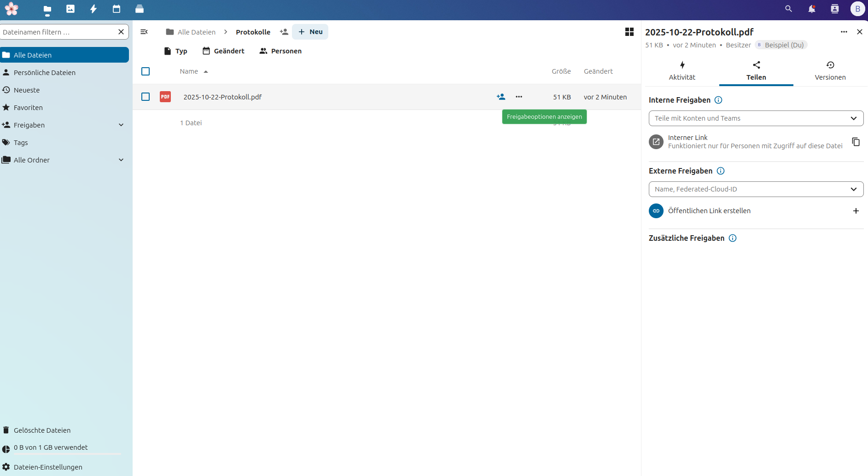The image size is (868, 476).
Task: Open the Contacts menu icon
Action: click(834, 9)
